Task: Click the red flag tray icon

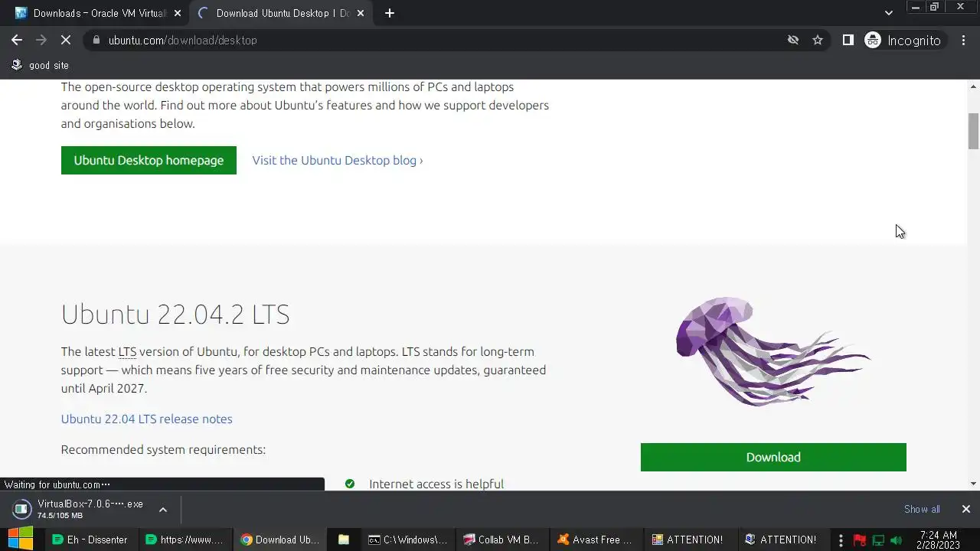Action: point(860,540)
